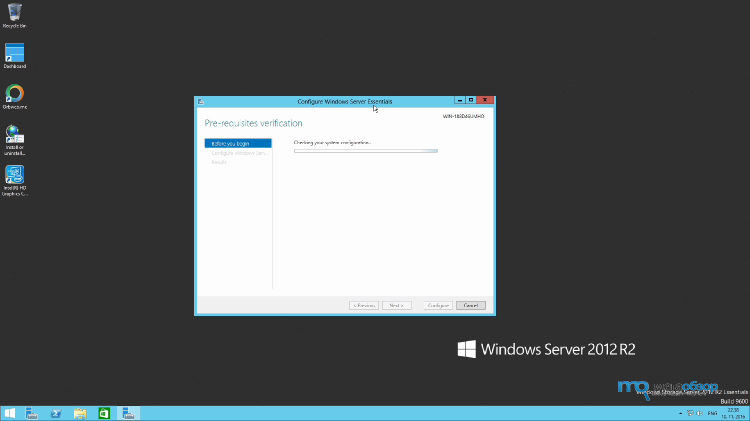
Task: Open File Explorer from taskbar
Action: tap(80, 413)
